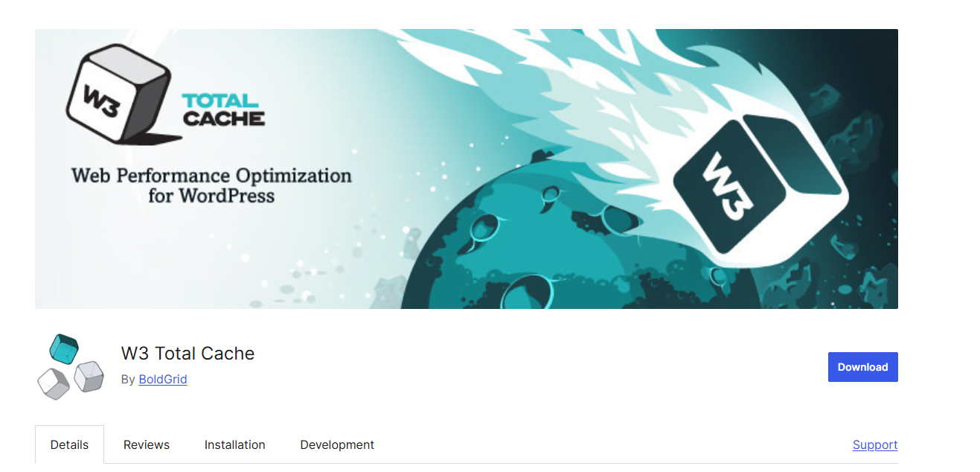This screenshot has height=472, width=980.
Task: Select the Details tab
Action: pyautogui.click(x=69, y=444)
